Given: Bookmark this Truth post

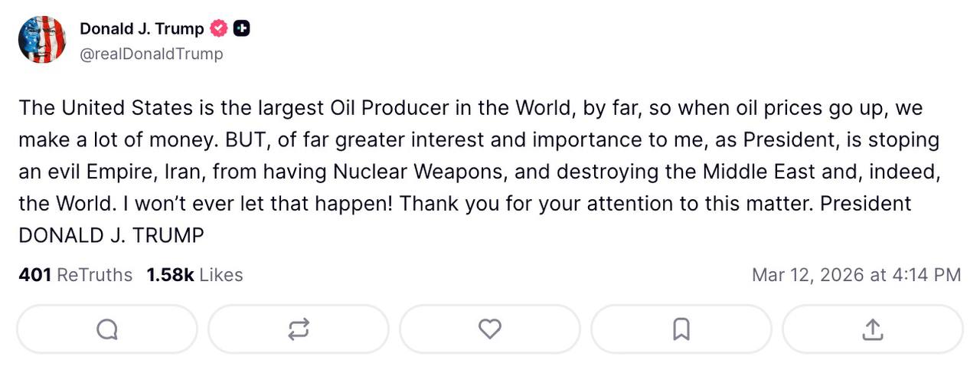Looking at the screenshot, I should click(681, 329).
